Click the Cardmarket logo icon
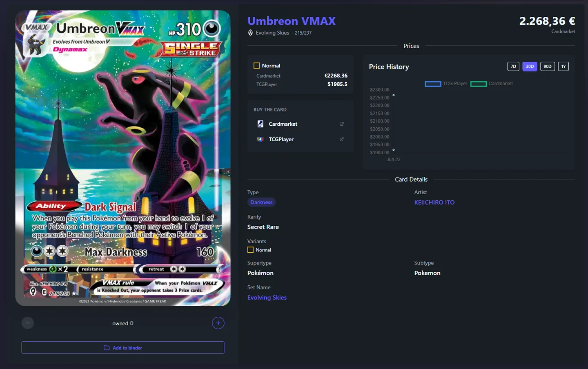This screenshot has width=588, height=369. 260,124
